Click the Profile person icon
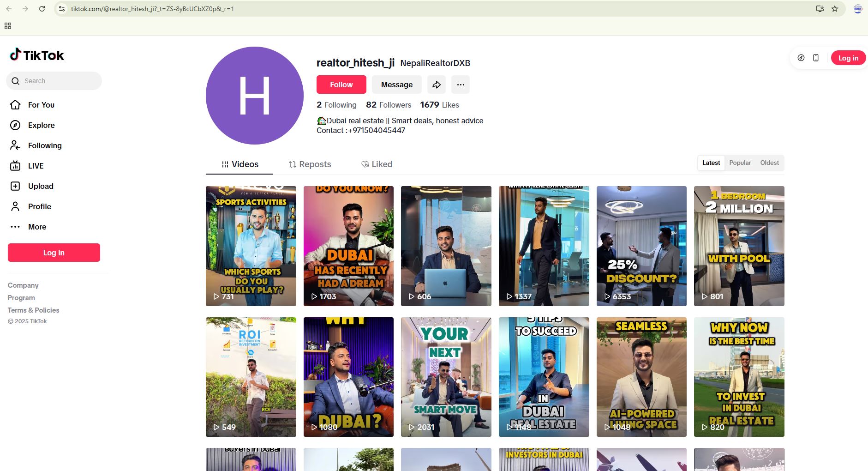The width and height of the screenshot is (868, 471). (15, 206)
